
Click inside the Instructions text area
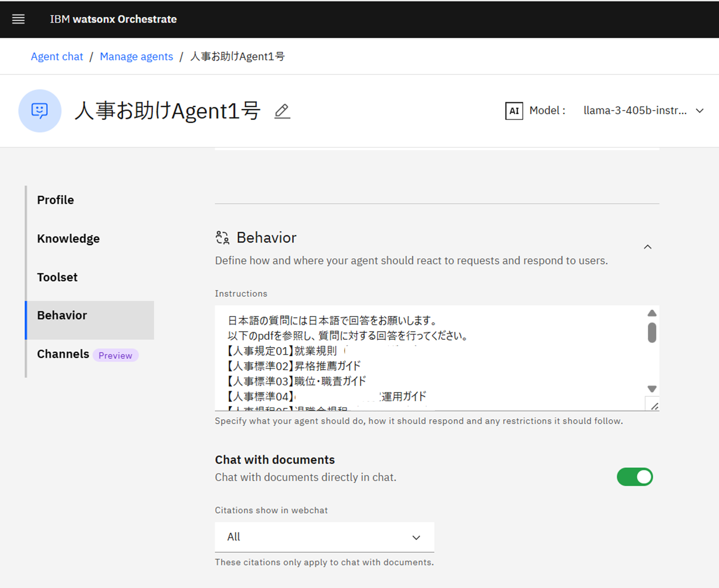(x=429, y=358)
